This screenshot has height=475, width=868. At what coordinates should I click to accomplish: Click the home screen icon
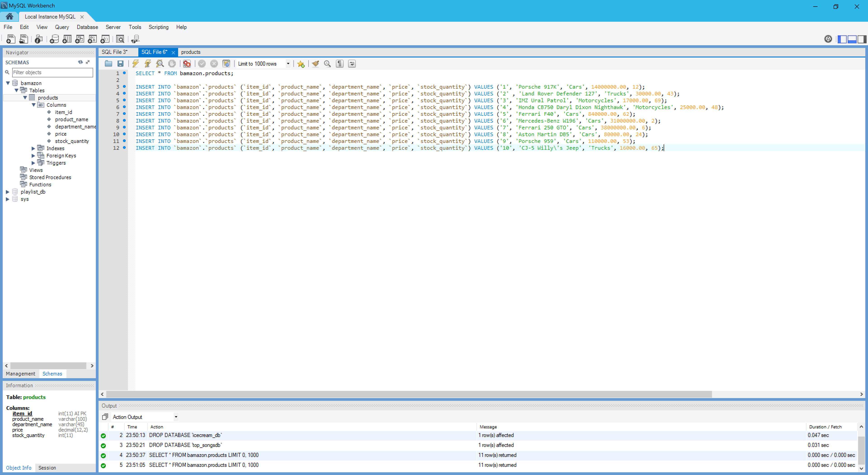(9, 16)
